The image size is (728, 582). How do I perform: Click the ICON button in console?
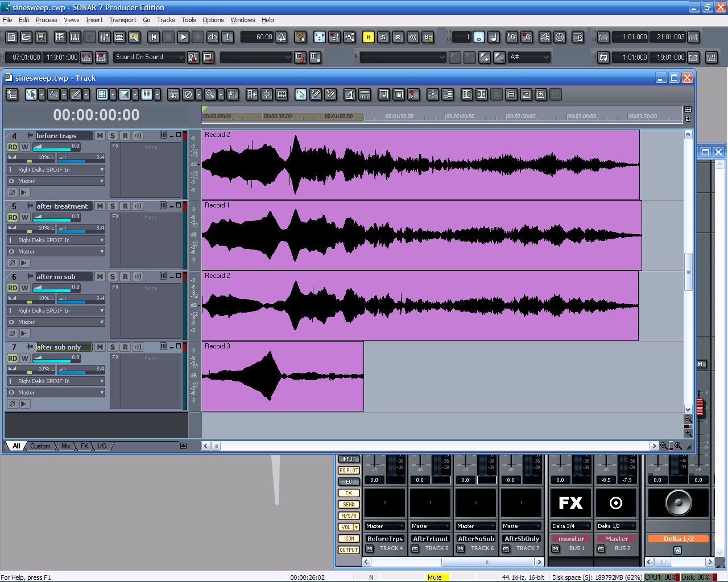pyautogui.click(x=349, y=539)
